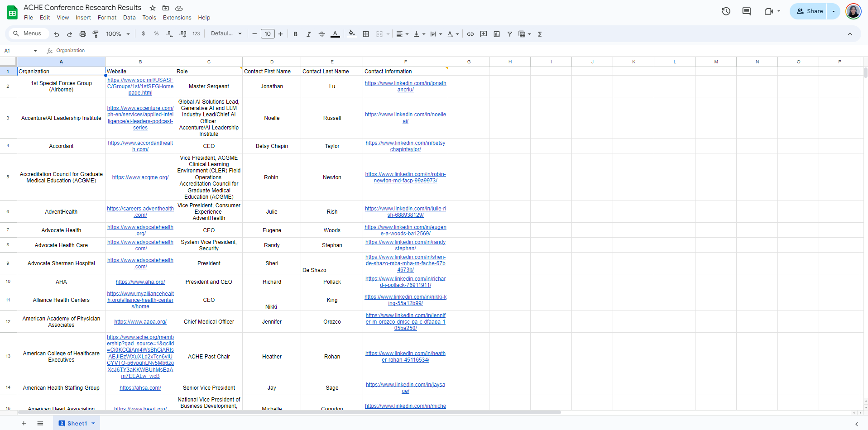Open horizontal align dropdown

[x=402, y=34]
